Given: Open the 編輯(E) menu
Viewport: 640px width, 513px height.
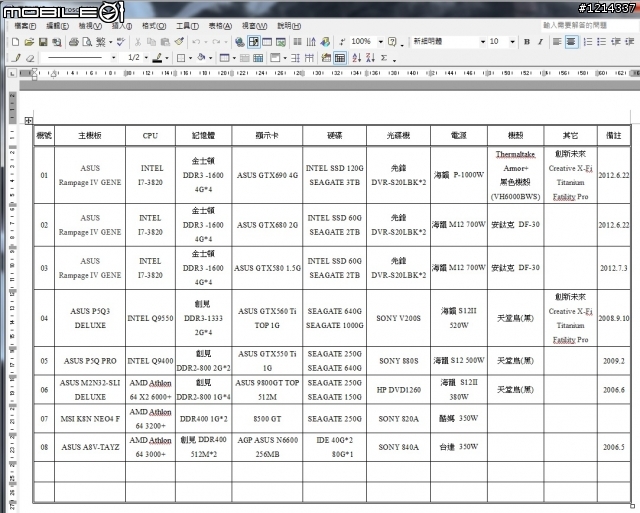Looking at the screenshot, I should (x=57, y=26).
